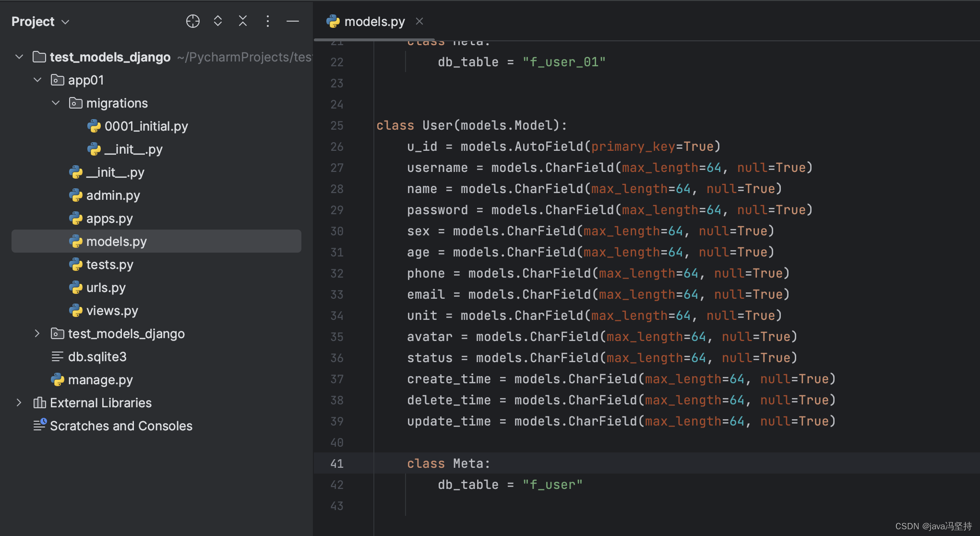Screen dimensions: 980x536
Task: Open Scratches and Consoles
Action: (x=121, y=426)
